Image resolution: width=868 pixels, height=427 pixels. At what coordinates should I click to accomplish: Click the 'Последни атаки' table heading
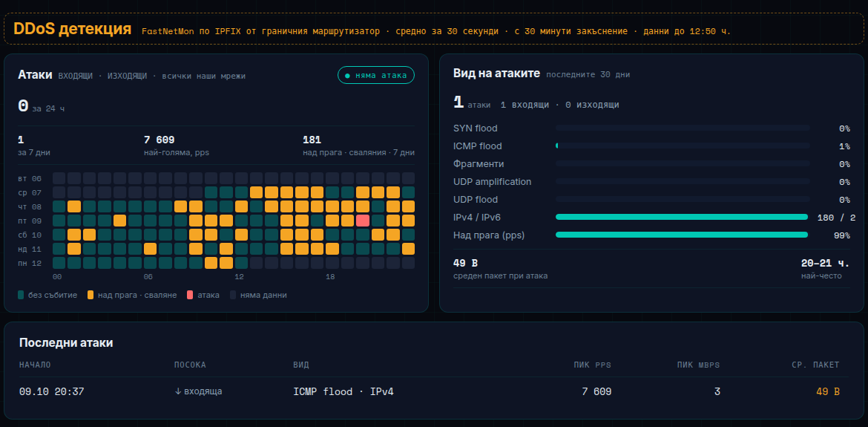coord(66,343)
